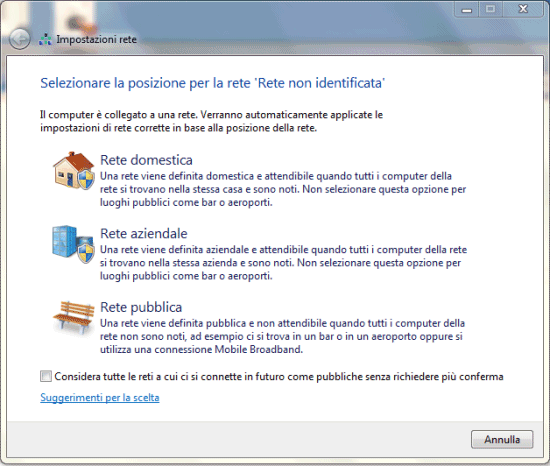This screenshot has width=550, height=466.
Task: Click the office building icon for Rete aziendale
Action: click(73, 244)
